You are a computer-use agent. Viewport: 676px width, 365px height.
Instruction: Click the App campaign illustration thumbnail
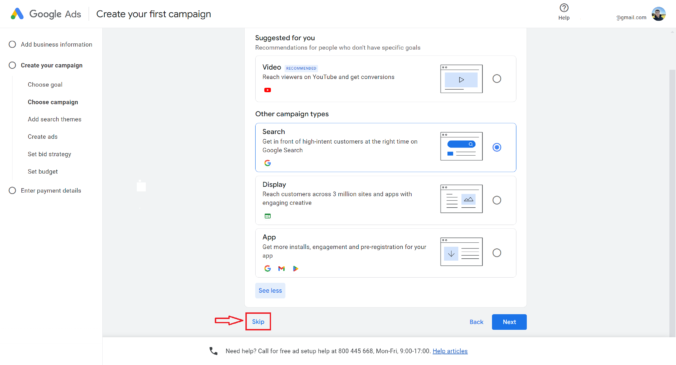click(x=461, y=252)
